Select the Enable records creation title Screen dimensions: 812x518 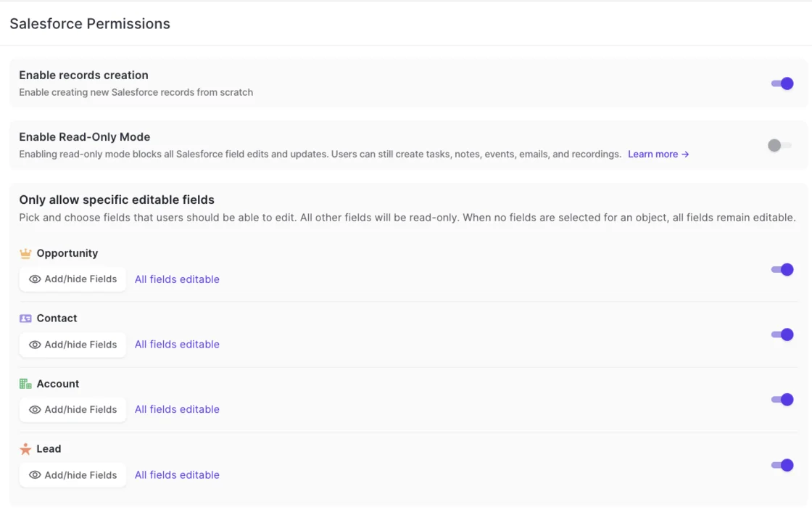pyautogui.click(x=84, y=75)
